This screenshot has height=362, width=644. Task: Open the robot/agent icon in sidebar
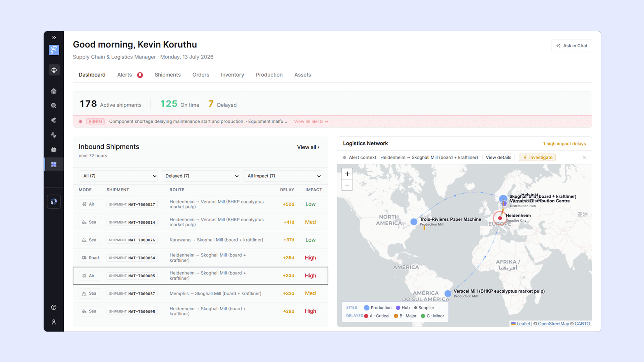54,149
